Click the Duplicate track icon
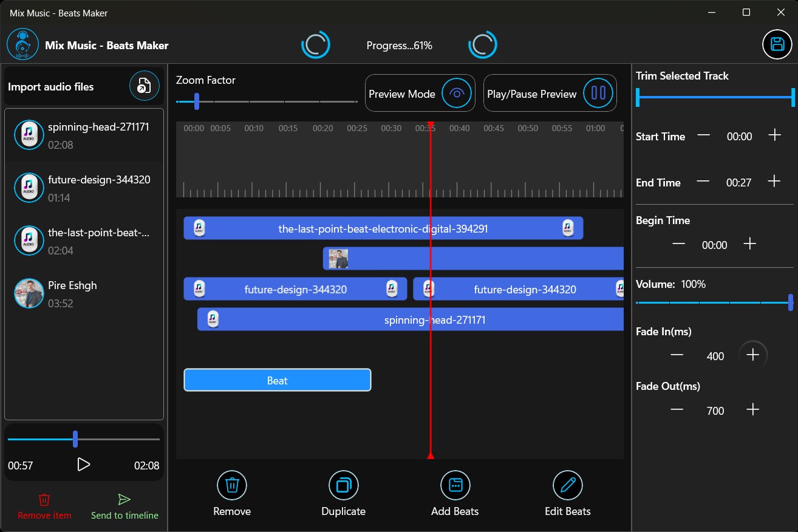The width and height of the screenshot is (798, 532). click(x=343, y=485)
